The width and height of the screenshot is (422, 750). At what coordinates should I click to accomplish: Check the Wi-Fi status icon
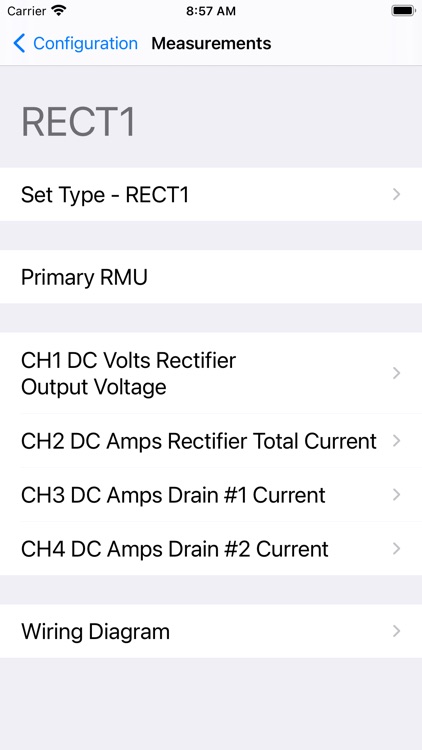[x=59, y=11]
